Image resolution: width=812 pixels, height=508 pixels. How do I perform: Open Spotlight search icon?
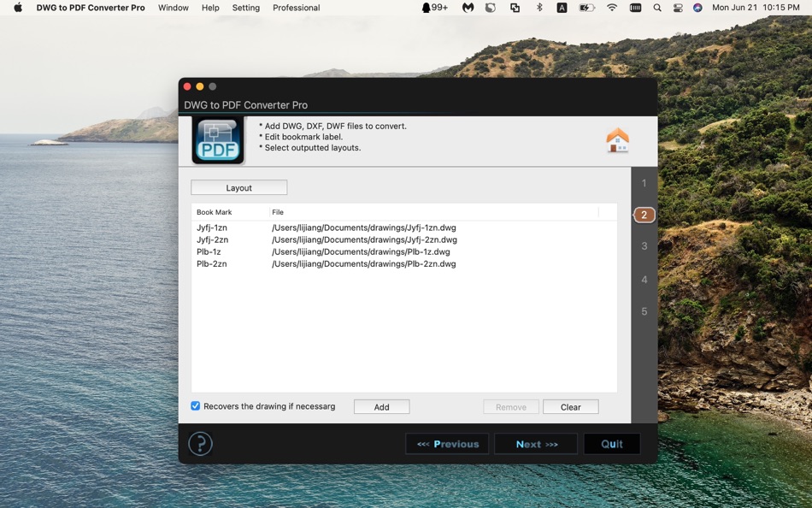[x=657, y=7]
